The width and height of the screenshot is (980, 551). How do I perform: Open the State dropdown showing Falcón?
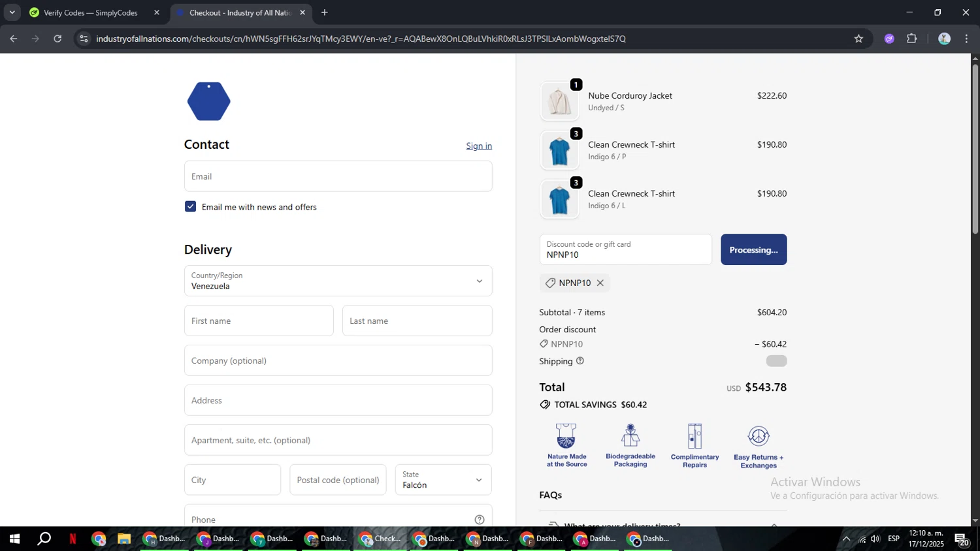tap(443, 480)
